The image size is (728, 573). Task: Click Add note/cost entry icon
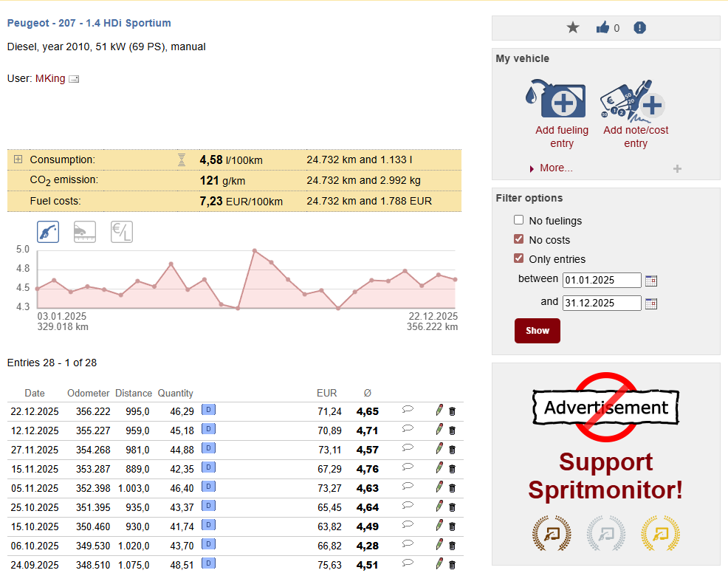pyautogui.click(x=632, y=100)
